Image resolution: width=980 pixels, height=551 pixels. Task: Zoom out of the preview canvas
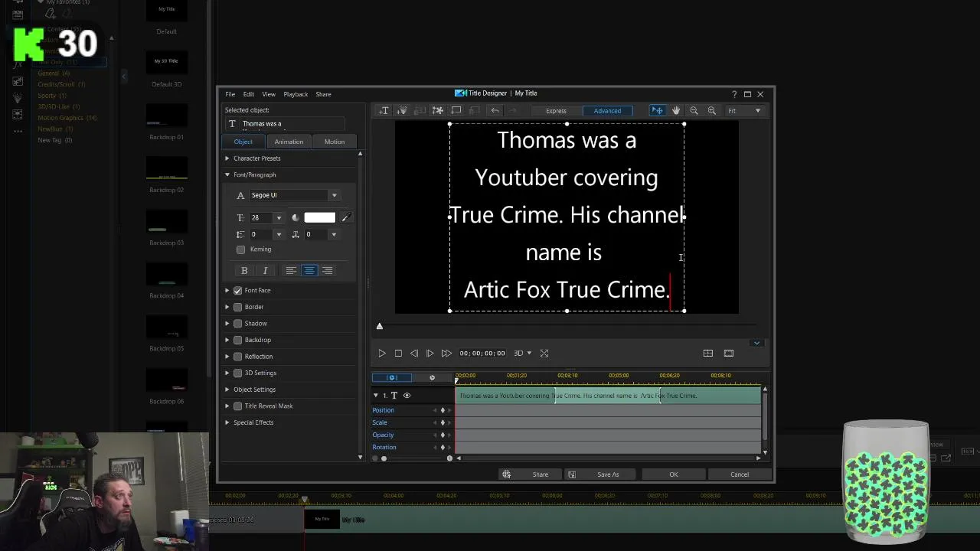click(x=694, y=110)
